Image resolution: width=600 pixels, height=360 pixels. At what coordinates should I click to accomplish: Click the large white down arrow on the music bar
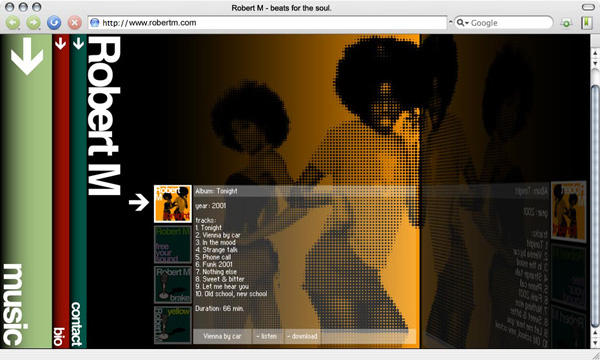coord(27,56)
